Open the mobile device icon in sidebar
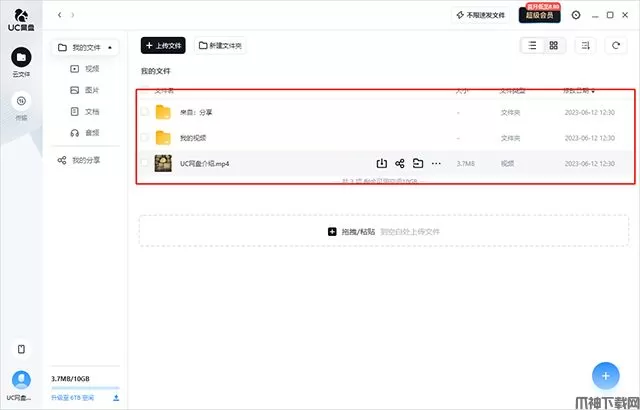 (x=21, y=349)
